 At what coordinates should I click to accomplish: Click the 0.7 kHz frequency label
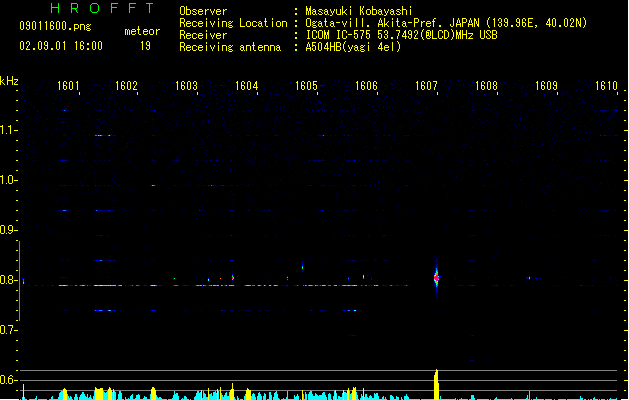(8, 330)
